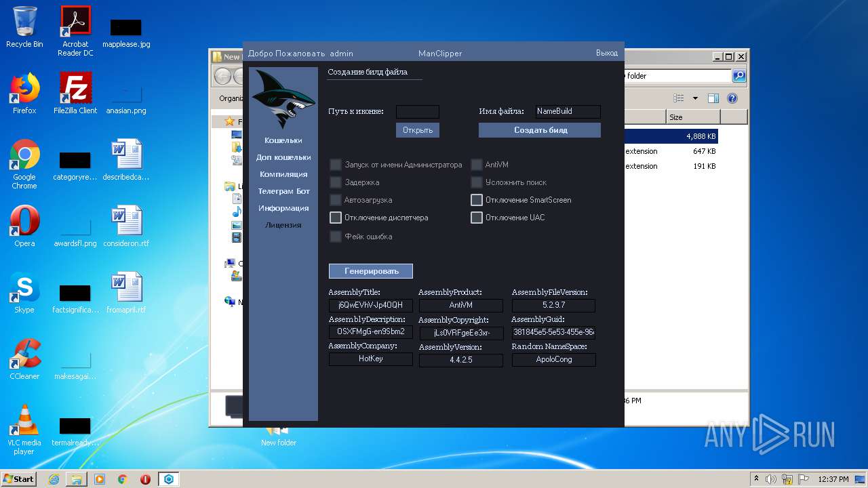The width and height of the screenshot is (868, 488).
Task: Enable Отключение SmartScreen checkbox
Action: [x=476, y=200]
